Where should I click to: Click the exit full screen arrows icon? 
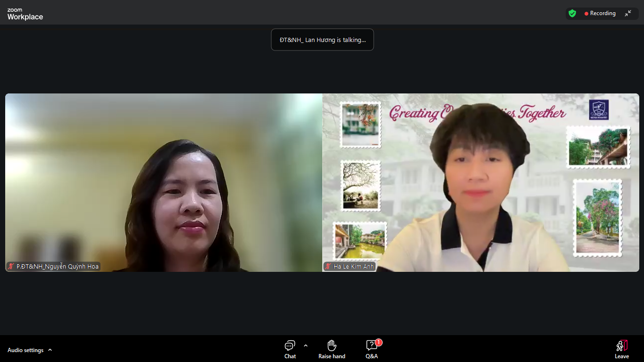(628, 13)
